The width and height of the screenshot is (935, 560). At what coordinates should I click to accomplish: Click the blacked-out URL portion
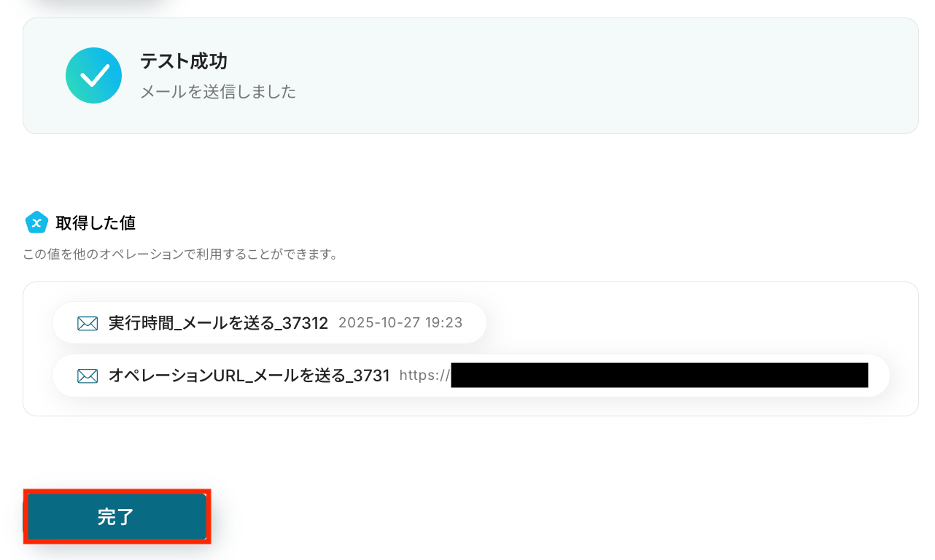(659, 375)
